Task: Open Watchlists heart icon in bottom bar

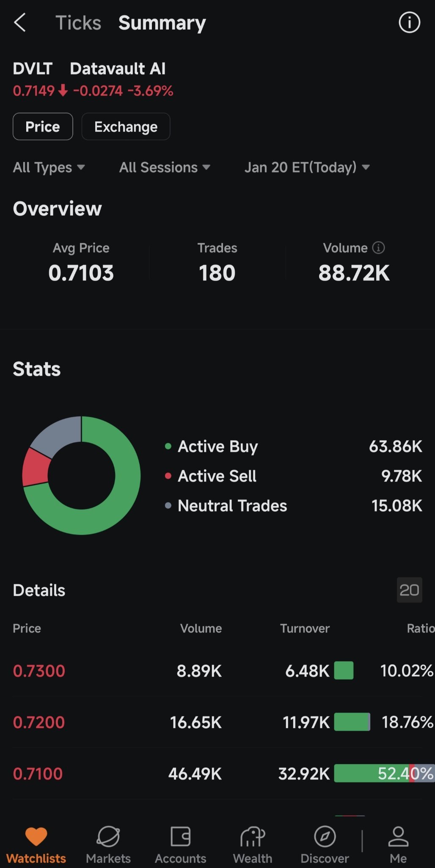Action: pos(36,837)
